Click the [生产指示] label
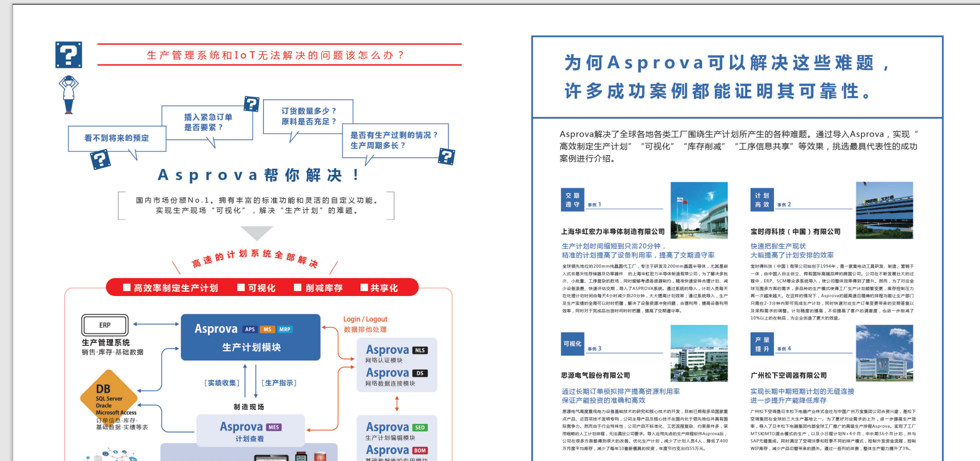Screen dimensions: 980x461 pyautogui.click(x=279, y=383)
